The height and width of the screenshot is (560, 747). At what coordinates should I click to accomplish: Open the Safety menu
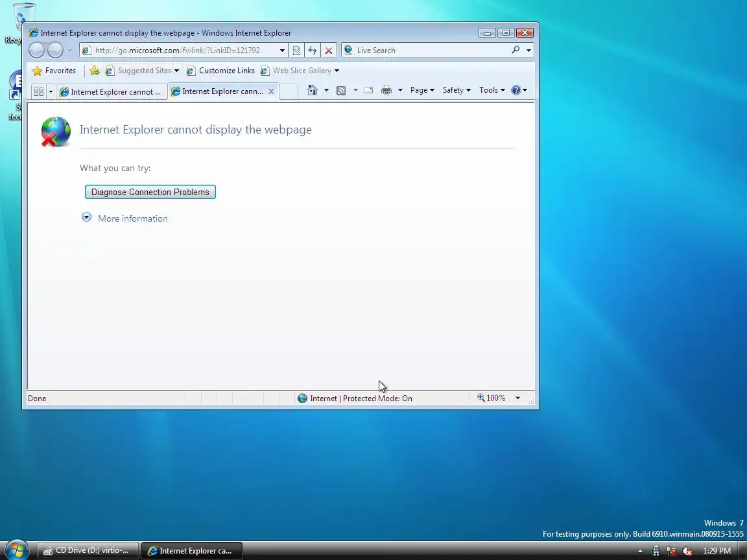[456, 90]
